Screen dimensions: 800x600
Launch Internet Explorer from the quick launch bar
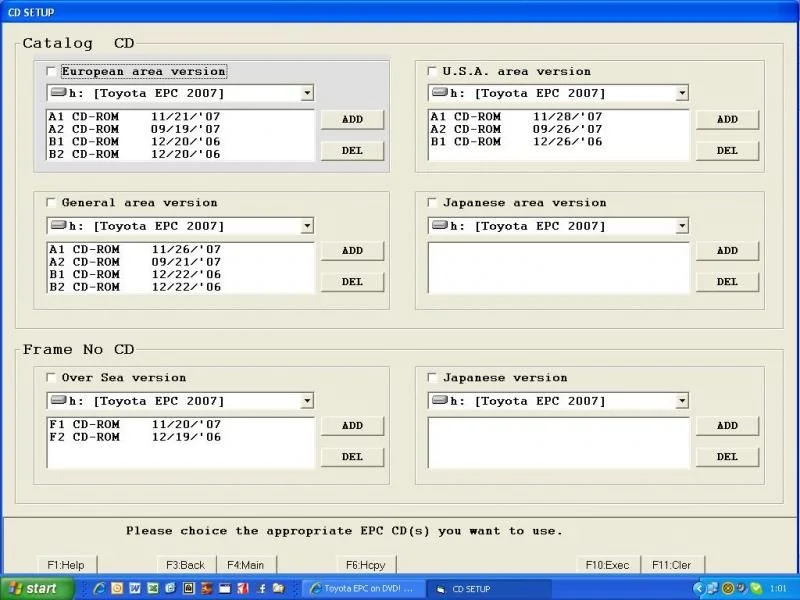point(99,588)
